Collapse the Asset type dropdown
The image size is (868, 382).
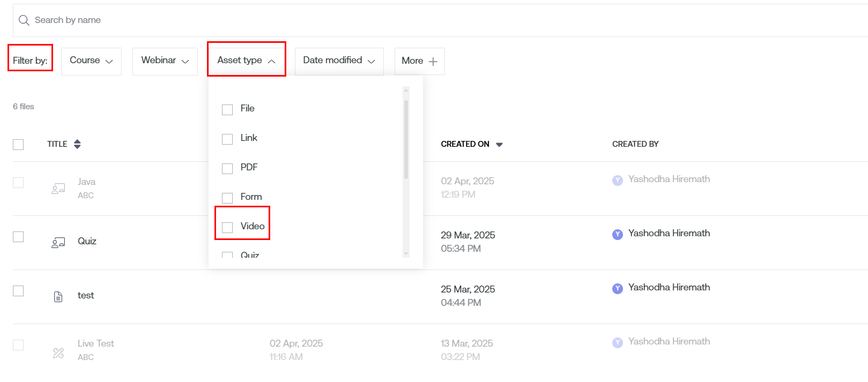tap(246, 61)
